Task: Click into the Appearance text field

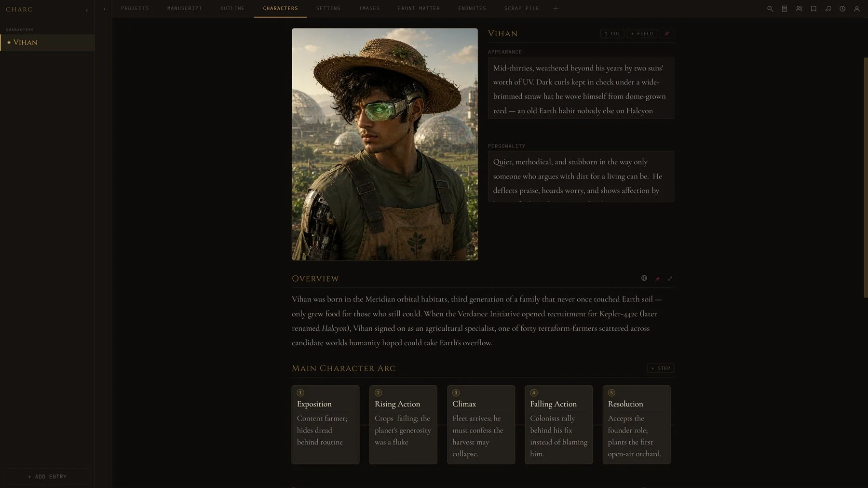Action: pyautogui.click(x=581, y=88)
